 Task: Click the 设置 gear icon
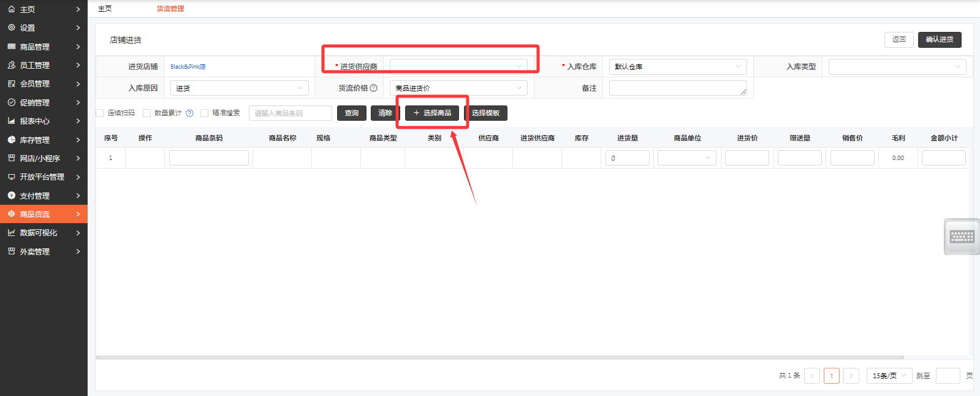(11, 28)
